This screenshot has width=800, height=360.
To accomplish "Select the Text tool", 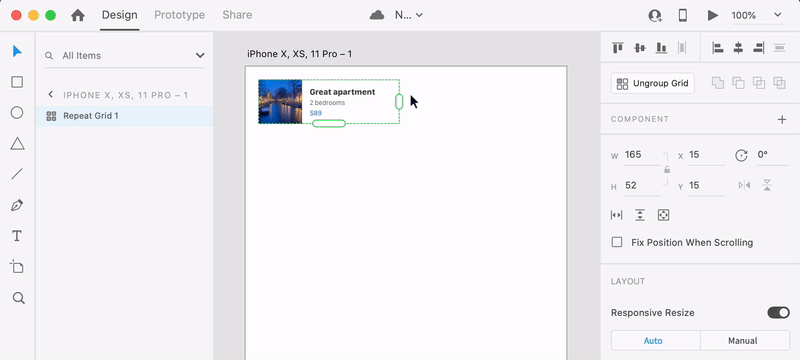I will pos(17,236).
